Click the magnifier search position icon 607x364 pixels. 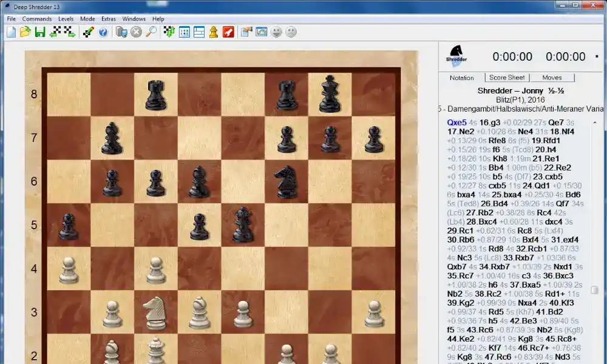[152, 32]
